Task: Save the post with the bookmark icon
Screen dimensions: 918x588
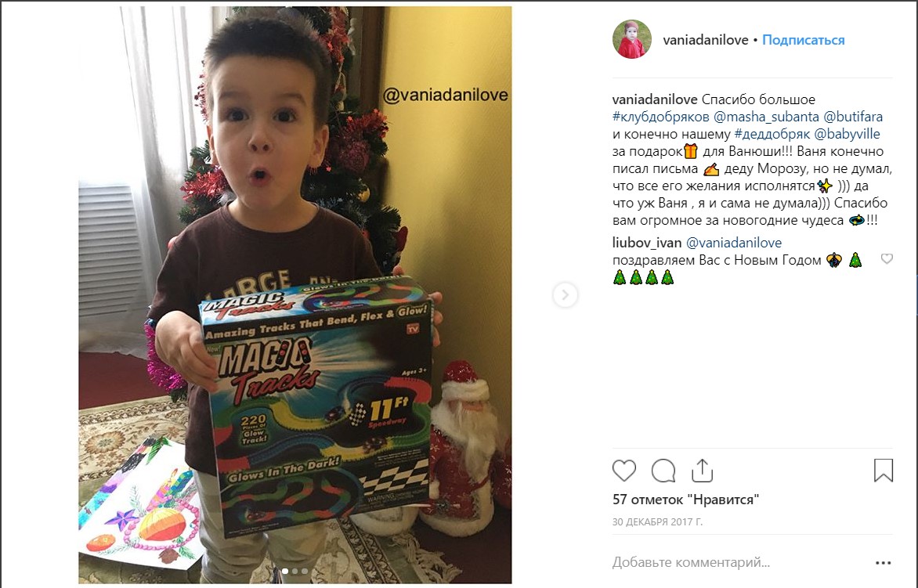Action: [x=884, y=471]
